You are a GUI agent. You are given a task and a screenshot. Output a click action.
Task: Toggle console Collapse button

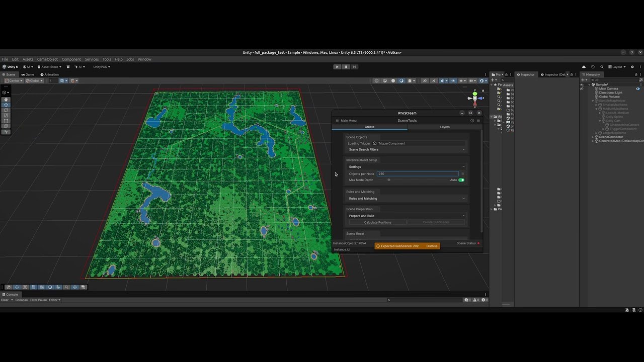click(x=22, y=300)
